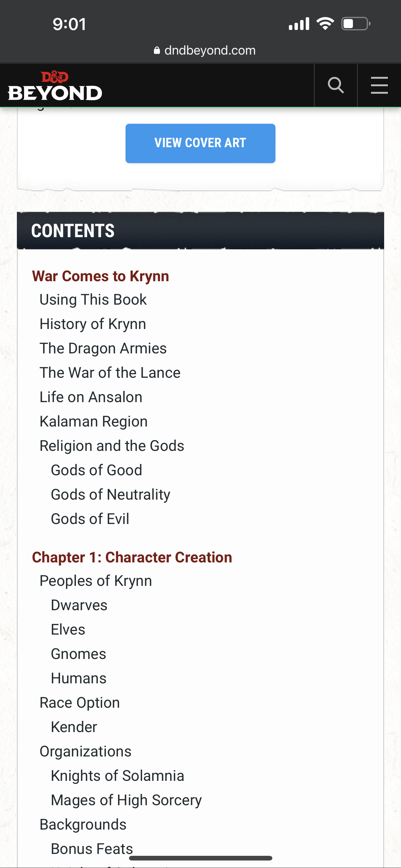The width and height of the screenshot is (401, 868).
Task: Open the search magnifier icon
Action: click(x=336, y=85)
